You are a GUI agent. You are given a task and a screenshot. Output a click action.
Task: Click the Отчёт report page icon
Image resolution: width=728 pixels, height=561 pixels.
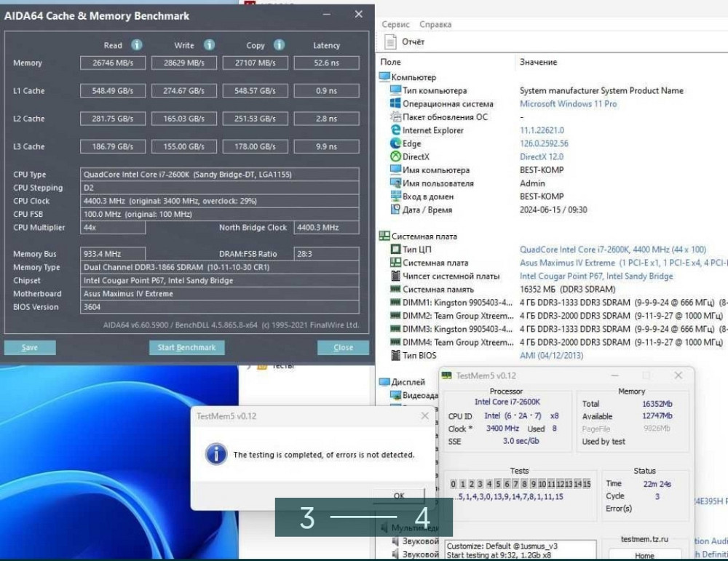389,42
